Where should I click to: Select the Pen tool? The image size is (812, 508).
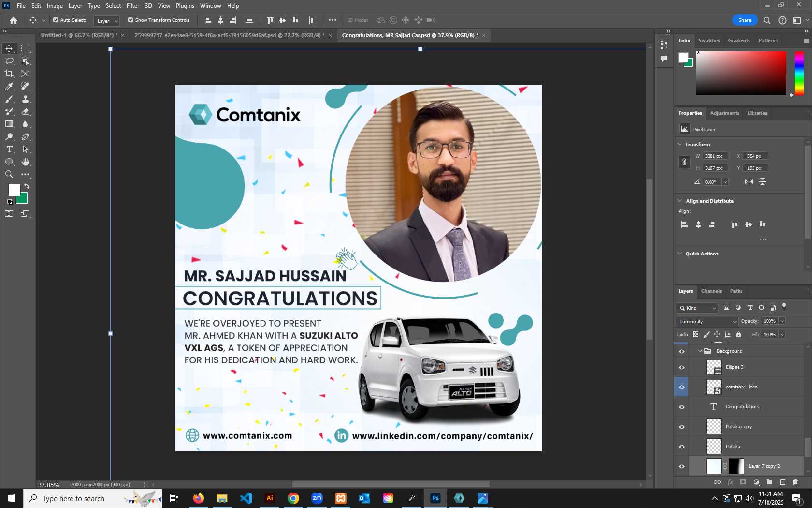click(x=25, y=137)
